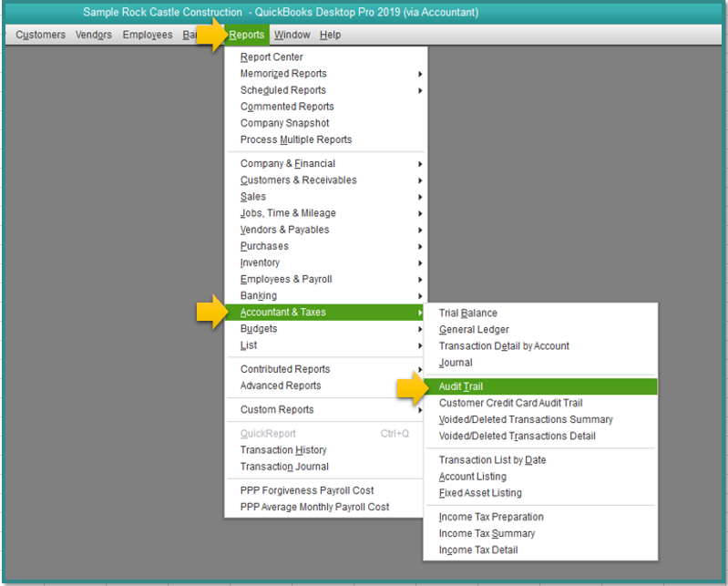The height and width of the screenshot is (586, 728).
Task: Run the Trial Balance report
Action: point(541,314)
